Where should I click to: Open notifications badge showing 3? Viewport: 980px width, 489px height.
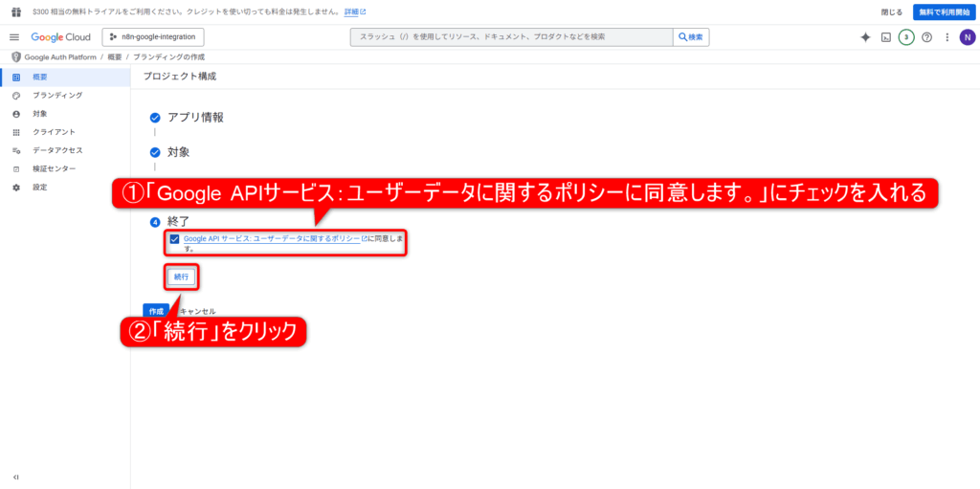906,37
